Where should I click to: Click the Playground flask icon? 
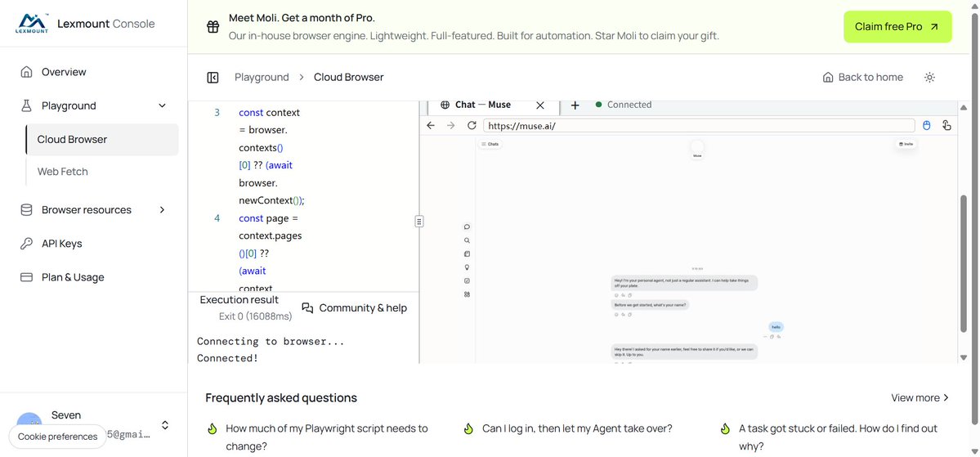pos(26,105)
